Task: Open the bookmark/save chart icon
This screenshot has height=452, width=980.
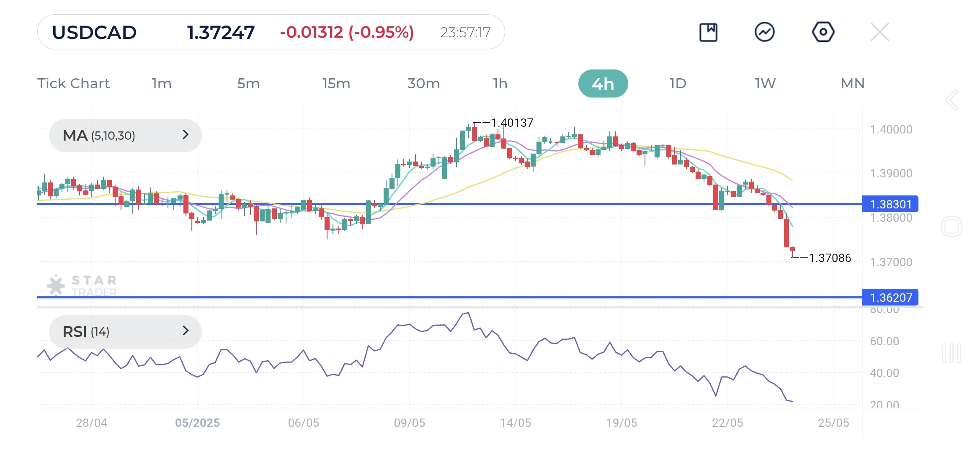Action: (709, 31)
